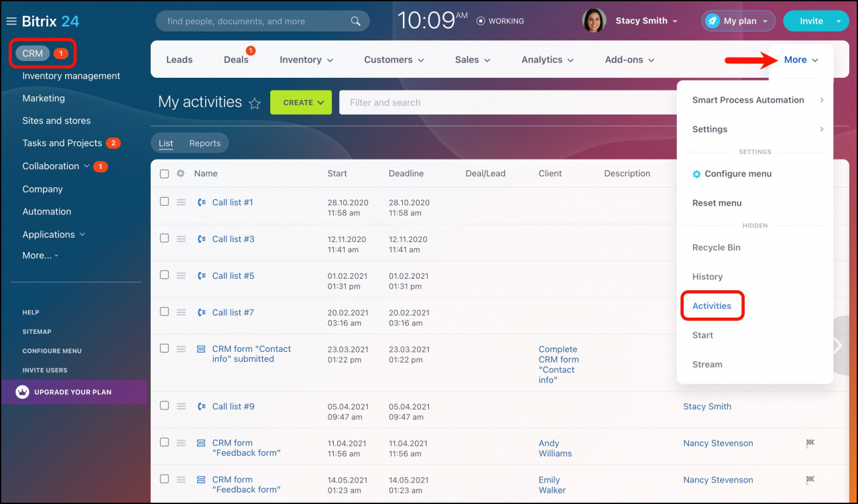Select Recycle Bin in the More menu
The height and width of the screenshot is (504, 858).
pyautogui.click(x=717, y=247)
